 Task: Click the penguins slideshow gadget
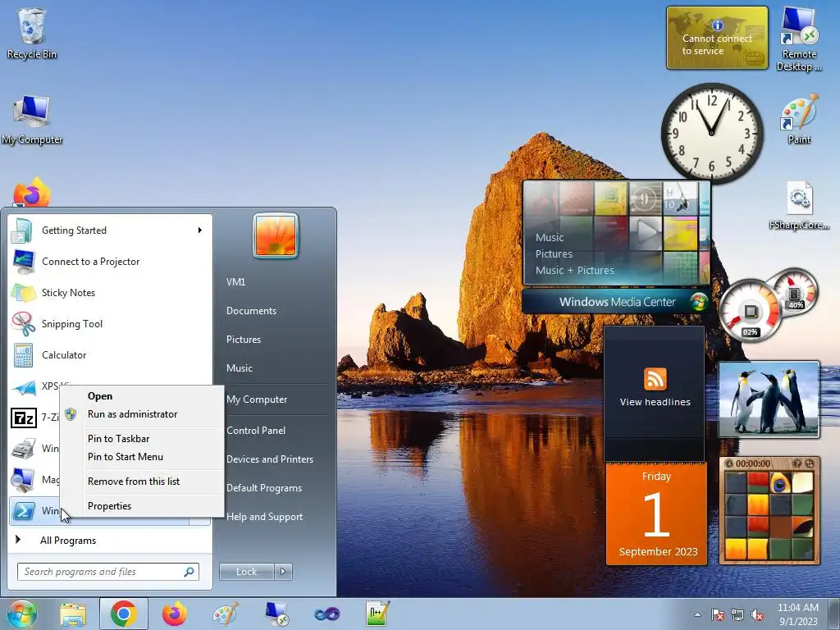pos(769,399)
